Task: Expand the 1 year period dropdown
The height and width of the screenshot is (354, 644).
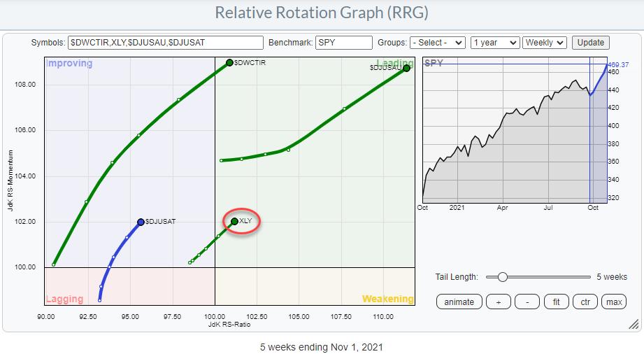Action: tap(495, 43)
